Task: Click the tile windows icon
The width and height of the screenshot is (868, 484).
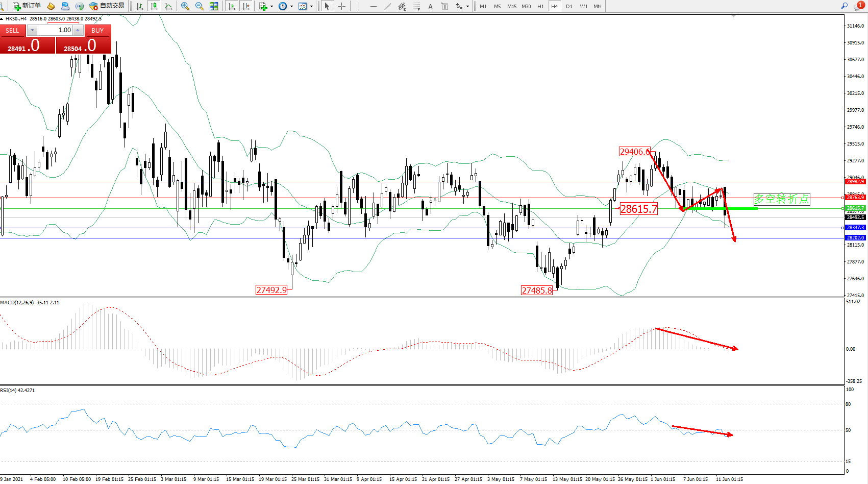Action: pyautogui.click(x=214, y=6)
